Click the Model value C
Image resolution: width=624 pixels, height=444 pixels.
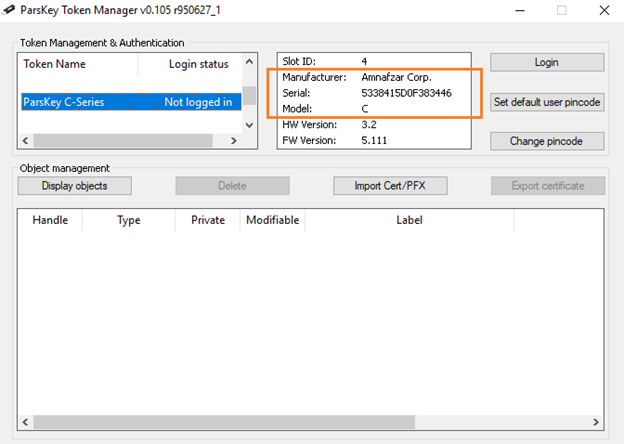365,109
